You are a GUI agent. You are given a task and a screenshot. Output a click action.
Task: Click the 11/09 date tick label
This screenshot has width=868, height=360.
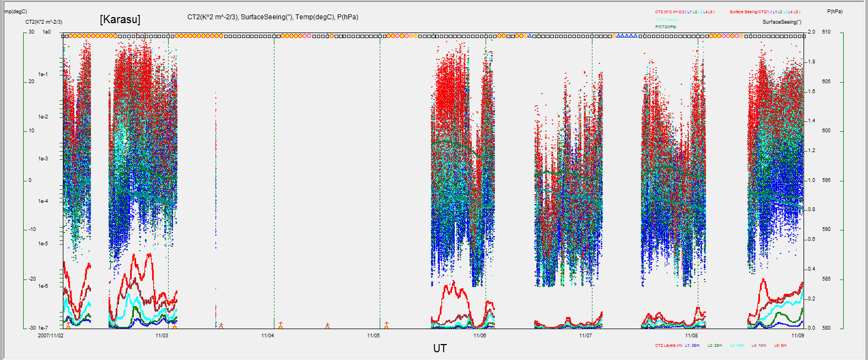(797, 335)
